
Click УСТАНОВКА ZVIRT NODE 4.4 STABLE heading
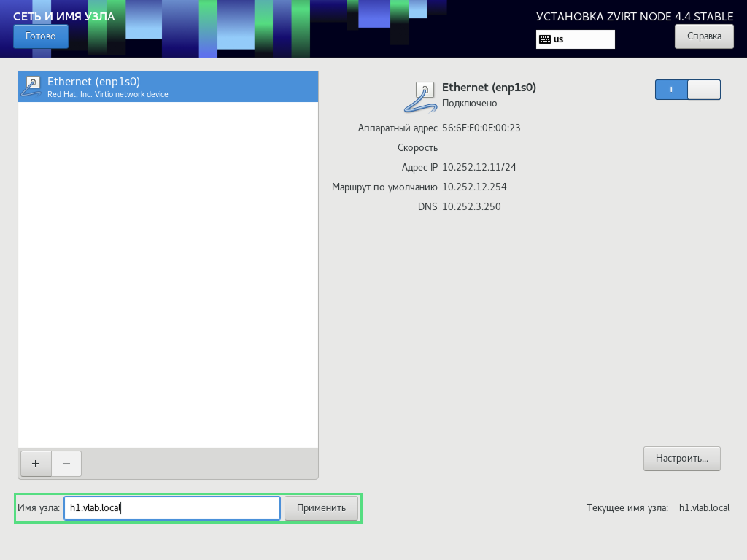click(x=635, y=17)
